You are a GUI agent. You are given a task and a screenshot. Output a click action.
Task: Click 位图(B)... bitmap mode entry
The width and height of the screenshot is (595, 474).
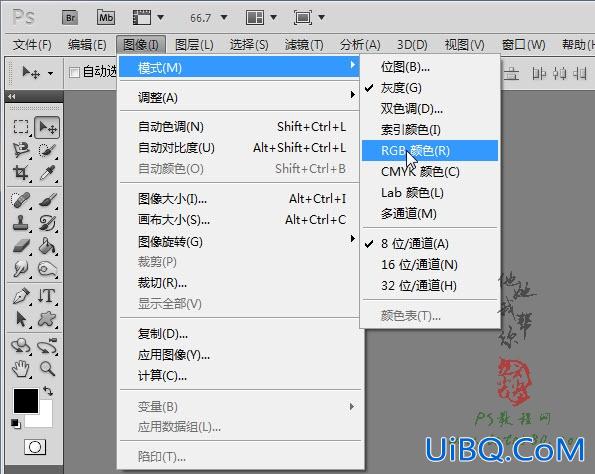[x=430, y=67]
